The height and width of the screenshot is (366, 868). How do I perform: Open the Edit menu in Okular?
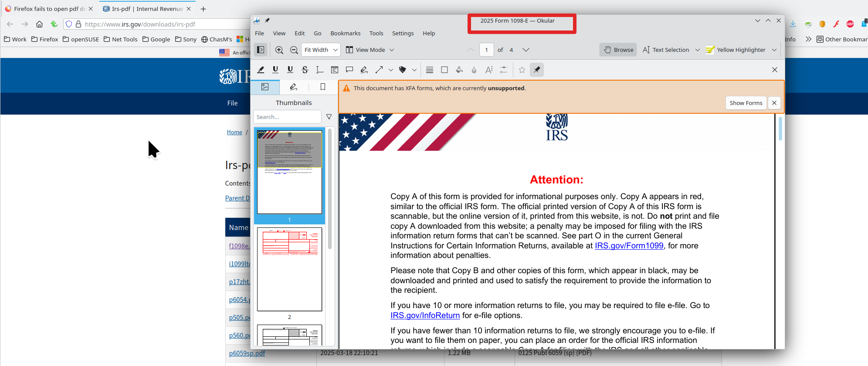point(300,33)
